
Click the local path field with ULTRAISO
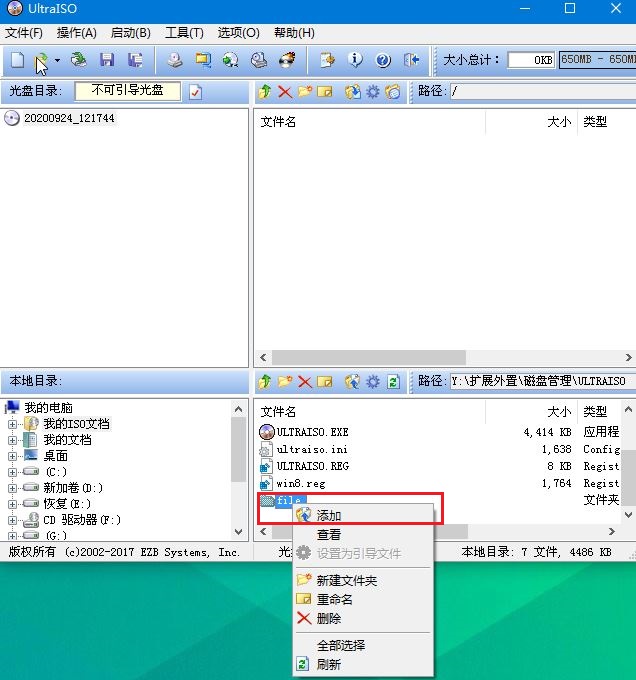pos(543,381)
